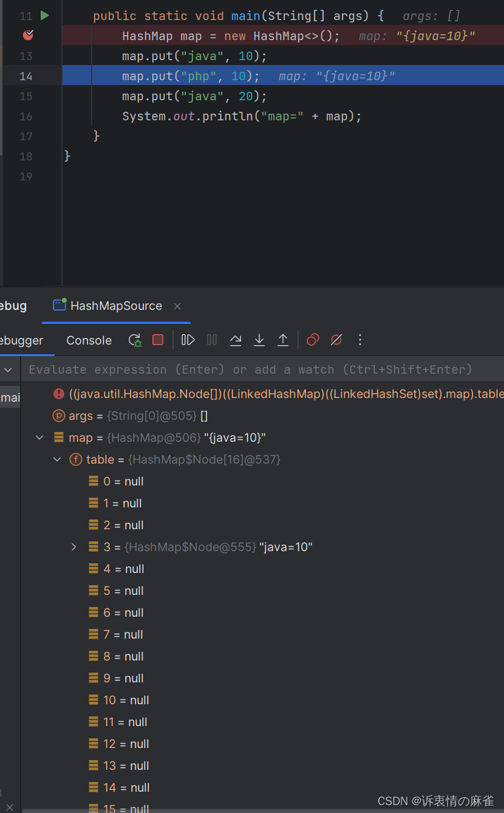The height and width of the screenshot is (813, 504).
Task: Click the array element icon beside '7 = null'
Action: [93, 634]
